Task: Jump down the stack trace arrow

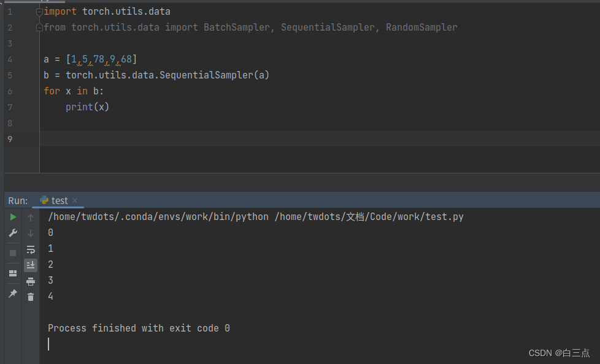Action: [x=31, y=233]
